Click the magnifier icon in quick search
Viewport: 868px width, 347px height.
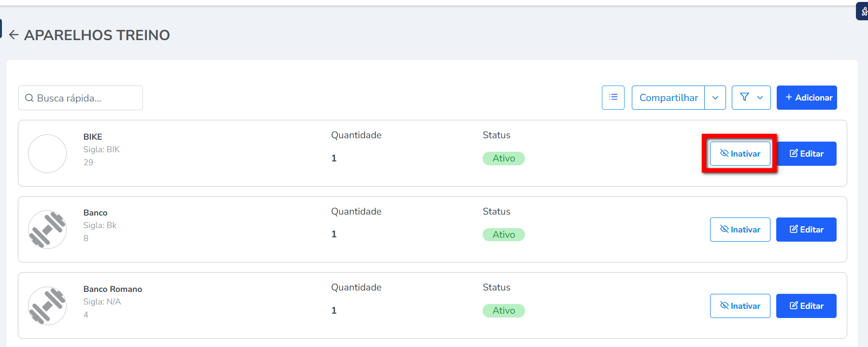pos(29,98)
